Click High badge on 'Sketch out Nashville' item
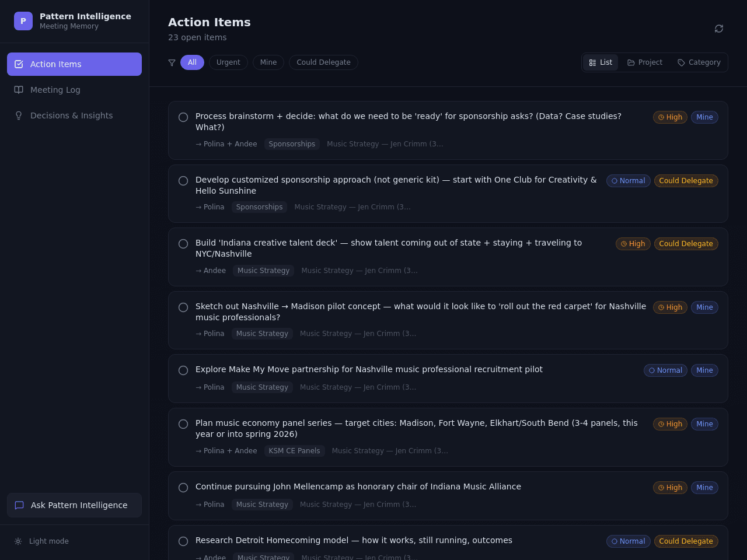The width and height of the screenshot is (747, 560). 670,307
